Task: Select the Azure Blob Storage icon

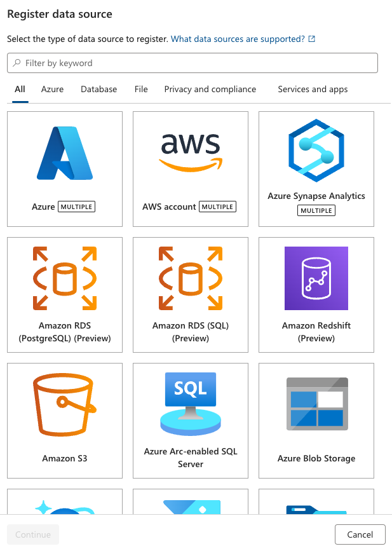Action: pyautogui.click(x=317, y=404)
